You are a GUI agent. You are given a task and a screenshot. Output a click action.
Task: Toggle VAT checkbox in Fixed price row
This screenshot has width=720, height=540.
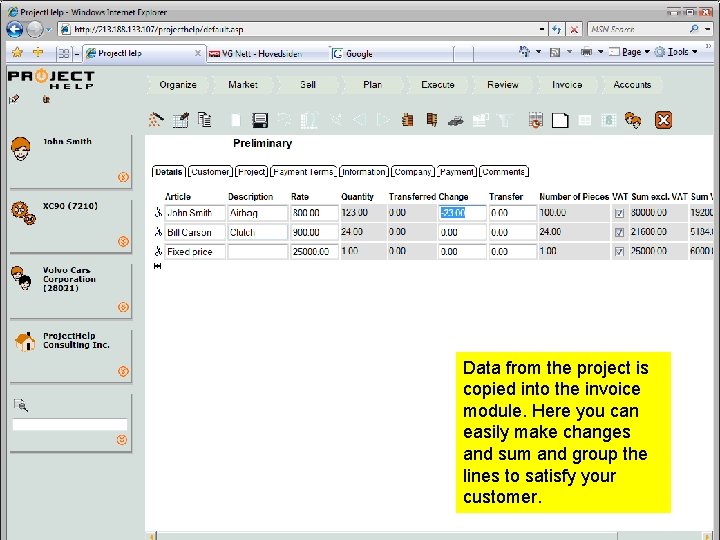[619, 252]
